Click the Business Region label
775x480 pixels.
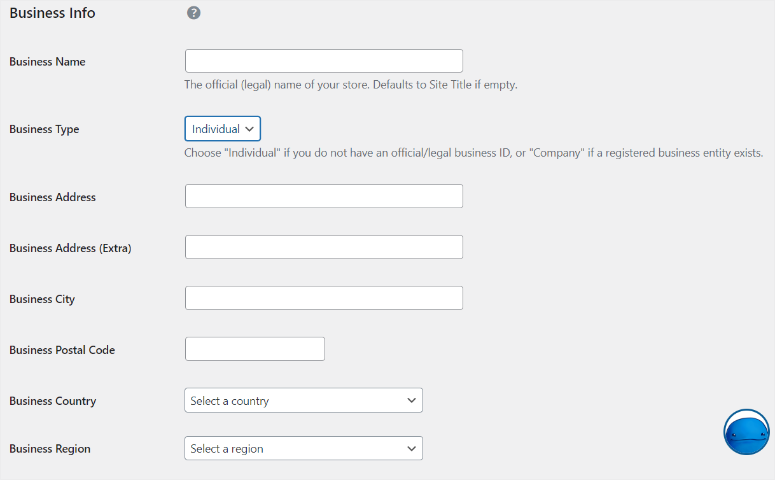(x=50, y=449)
